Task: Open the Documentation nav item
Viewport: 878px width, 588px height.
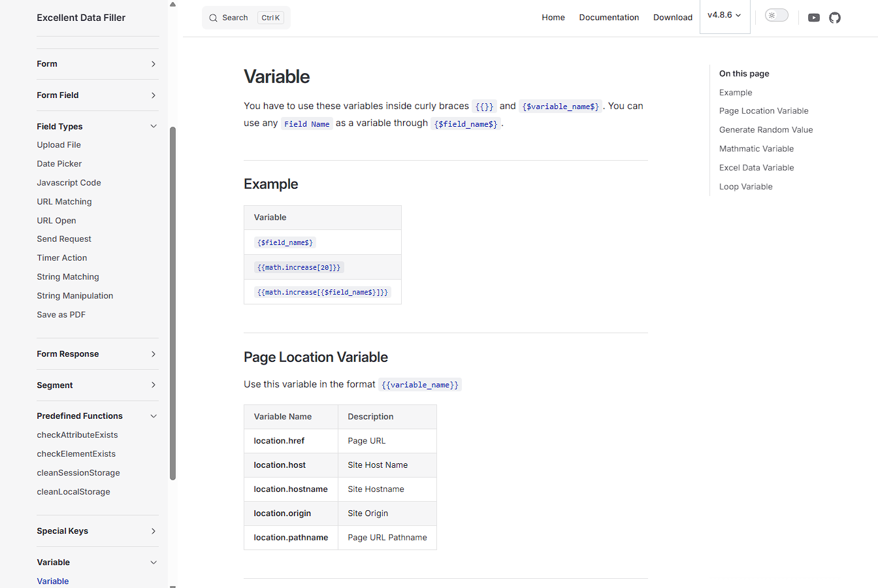Action: tap(609, 18)
